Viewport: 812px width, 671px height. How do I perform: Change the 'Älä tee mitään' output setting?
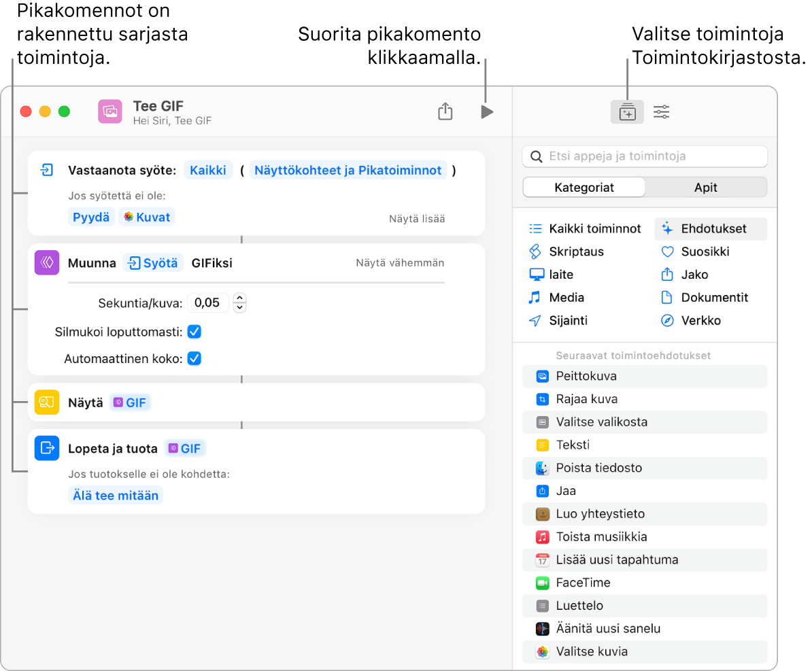115,495
